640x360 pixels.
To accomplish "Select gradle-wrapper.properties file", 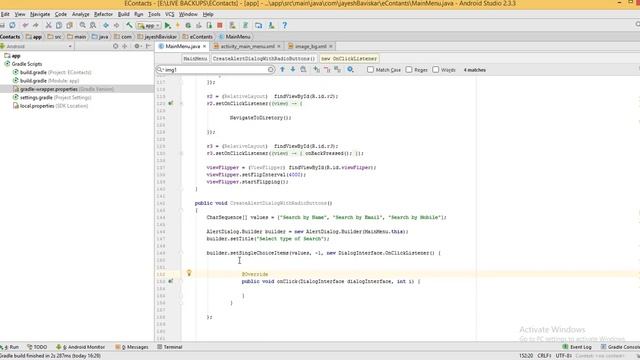I will click(63, 89).
